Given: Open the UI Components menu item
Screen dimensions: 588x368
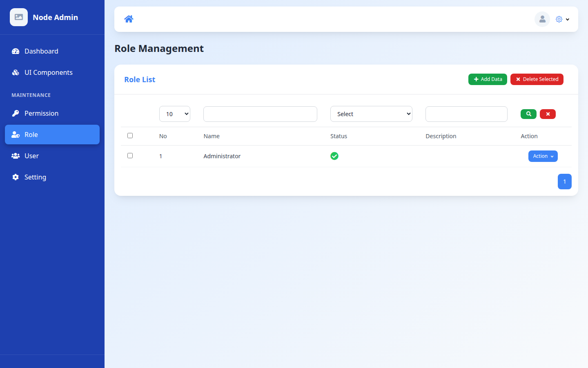Looking at the screenshot, I should point(52,72).
